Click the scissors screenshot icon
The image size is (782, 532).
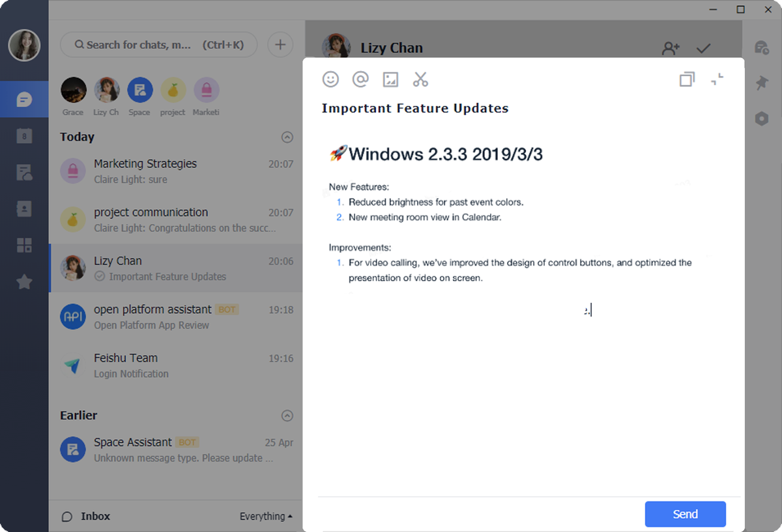(420, 79)
